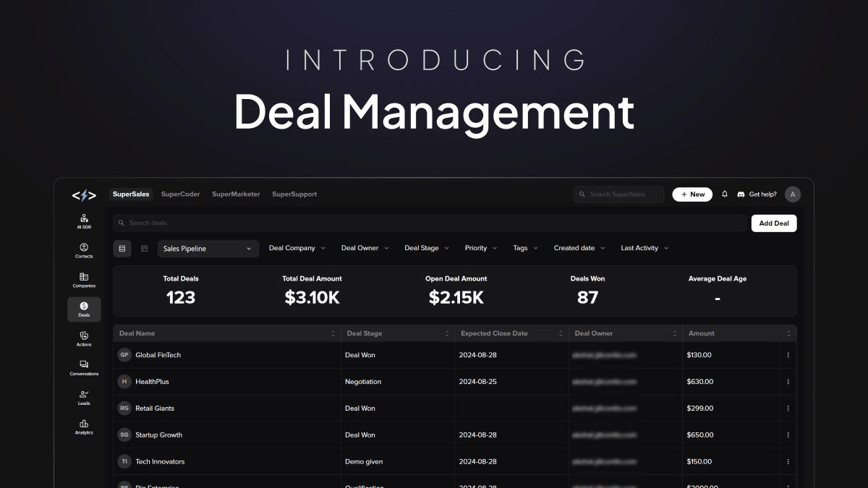Open the Created date filter dropdown

pyautogui.click(x=579, y=248)
